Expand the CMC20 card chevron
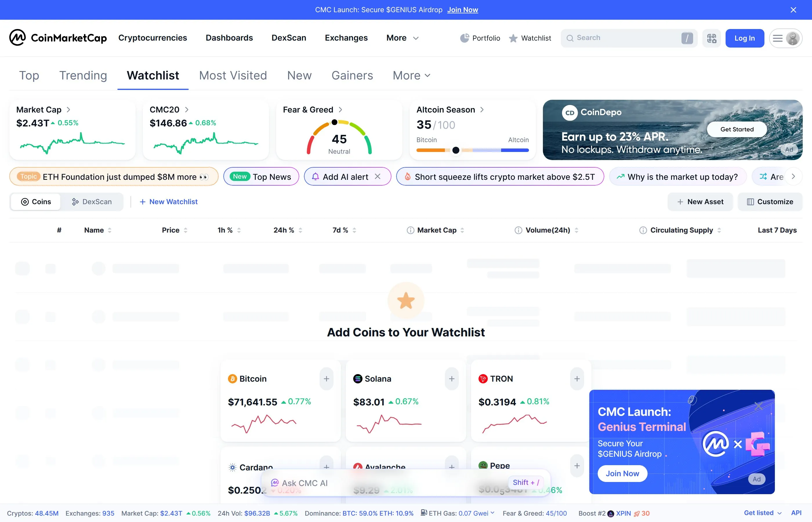The width and height of the screenshot is (812, 522). 186,110
